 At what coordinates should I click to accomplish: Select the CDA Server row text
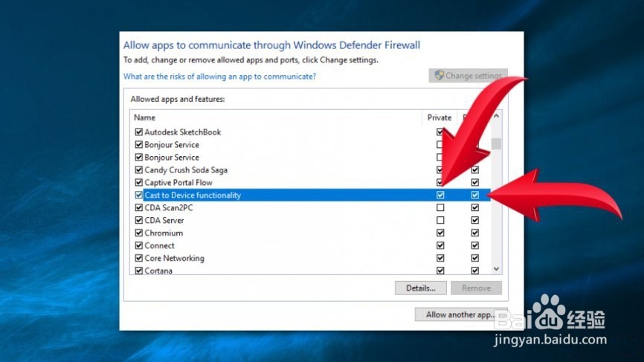[164, 221]
